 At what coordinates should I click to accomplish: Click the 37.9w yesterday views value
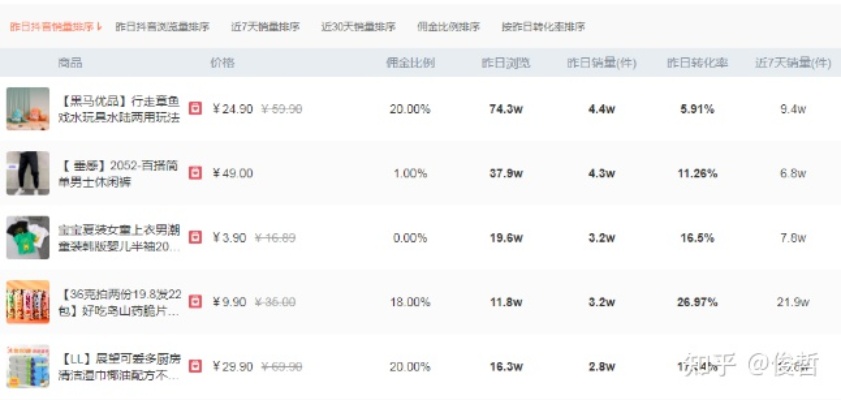click(506, 173)
